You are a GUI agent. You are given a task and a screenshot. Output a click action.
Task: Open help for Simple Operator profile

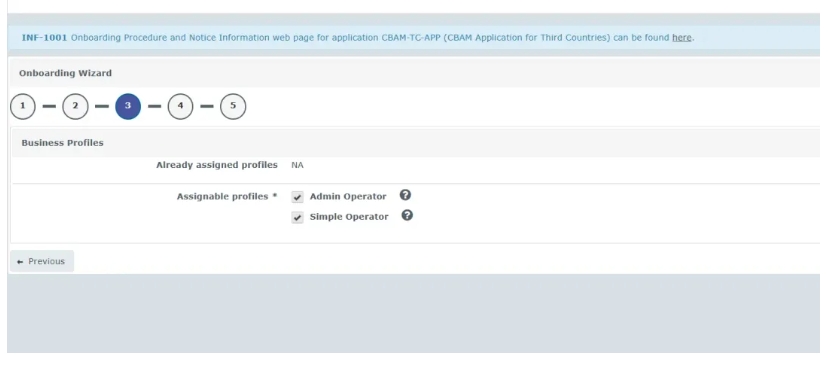tap(407, 215)
